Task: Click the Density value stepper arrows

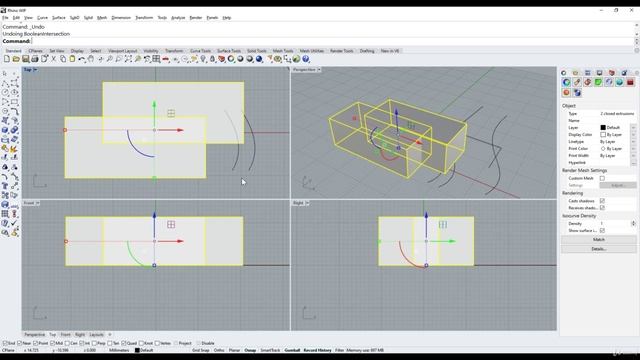Action: tap(633, 223)
